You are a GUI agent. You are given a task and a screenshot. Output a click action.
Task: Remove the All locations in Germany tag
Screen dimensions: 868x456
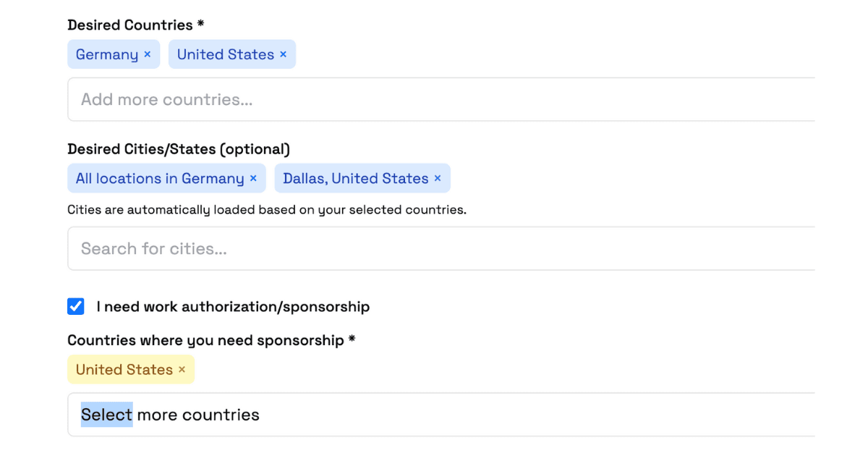253,179
